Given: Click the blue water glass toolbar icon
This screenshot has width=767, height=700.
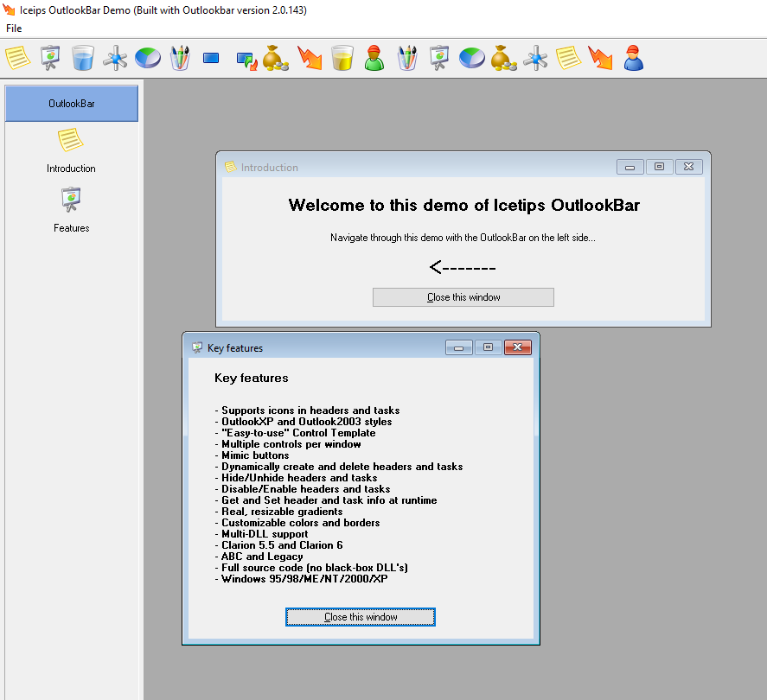Looking at the screenshot, I should [83, 58].
